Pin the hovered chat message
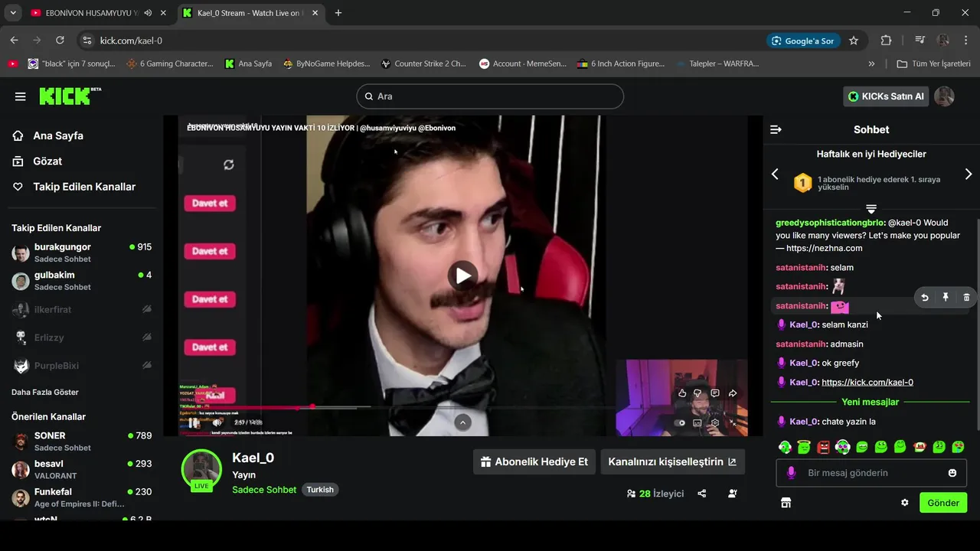 (946, 298)
